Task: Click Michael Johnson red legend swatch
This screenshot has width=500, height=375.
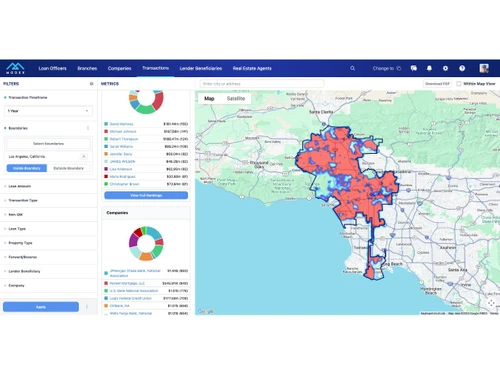Action: [106, 132]
